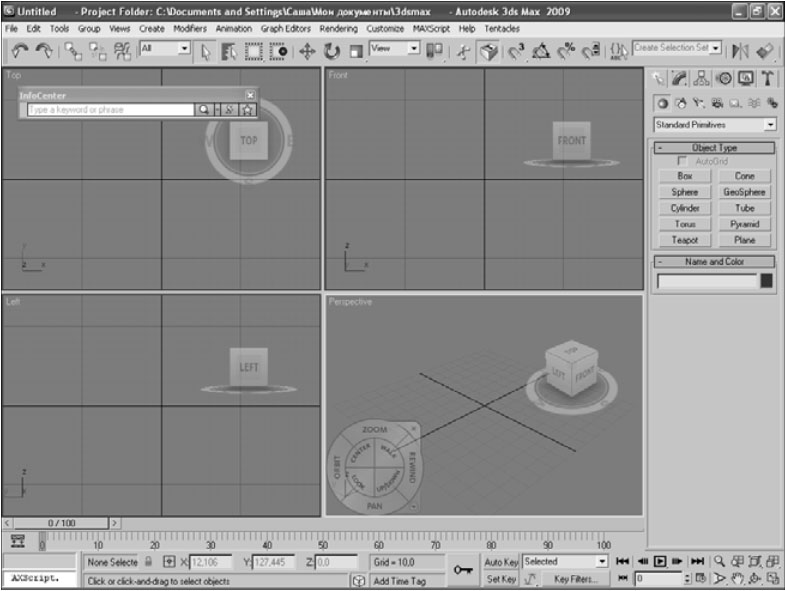
Task: Click the object name input field
Action: 707,281
